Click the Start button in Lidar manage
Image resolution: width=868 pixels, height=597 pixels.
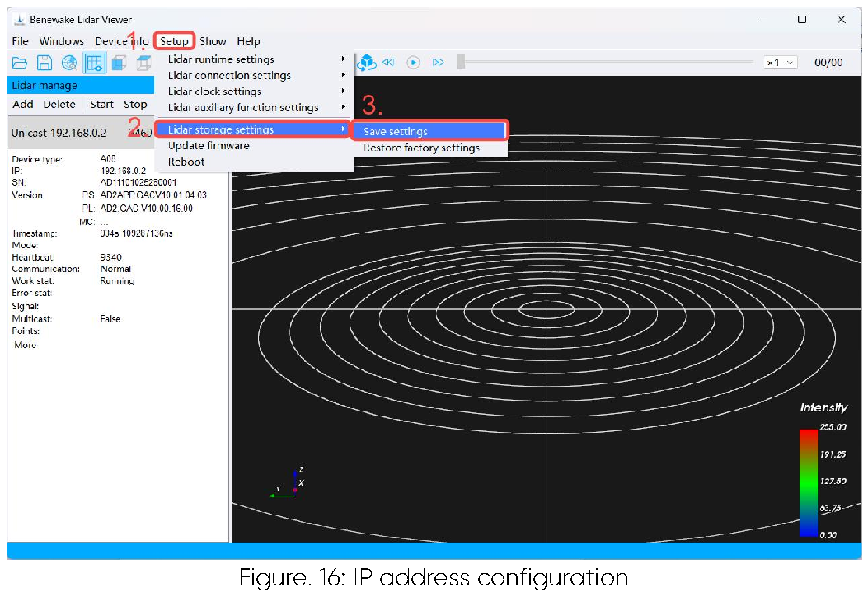(102, 104)
